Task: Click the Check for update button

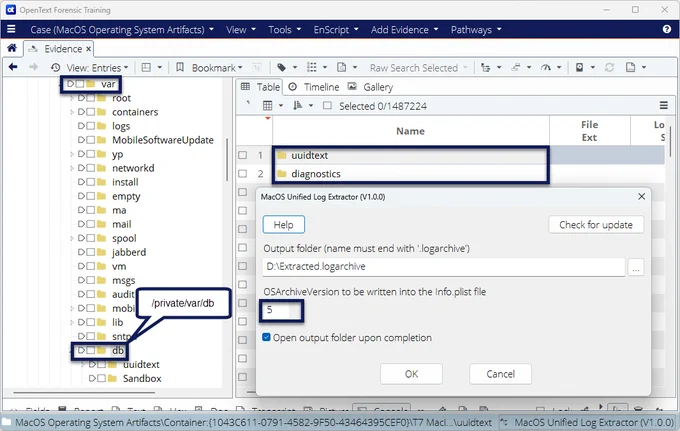Action: click(x=596, y=225)
